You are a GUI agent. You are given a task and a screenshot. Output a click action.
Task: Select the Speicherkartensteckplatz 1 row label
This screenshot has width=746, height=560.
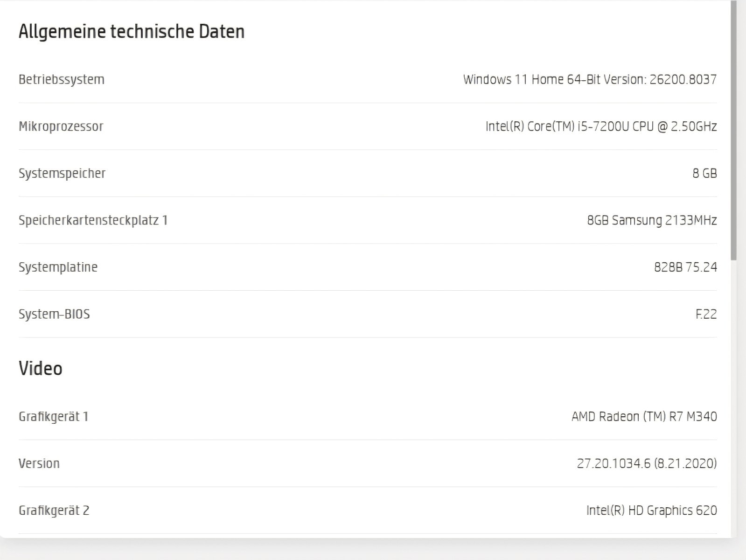pyautogui.click(x=93, y=220)
